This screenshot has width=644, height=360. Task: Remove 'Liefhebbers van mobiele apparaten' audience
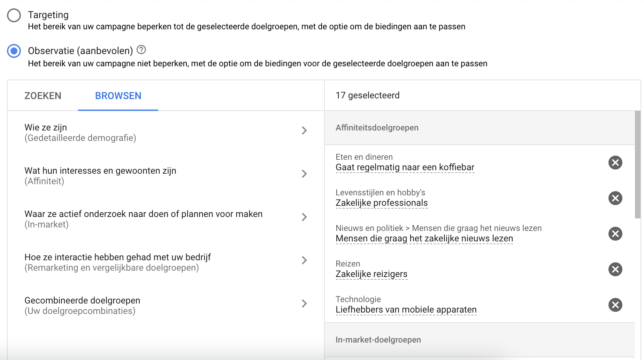click(615, 305)
